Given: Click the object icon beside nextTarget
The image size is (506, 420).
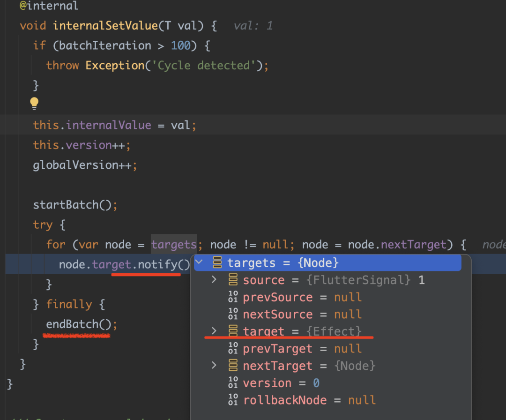Looking at the screenshot, I should pyautogui.click(x=233, y=366).
